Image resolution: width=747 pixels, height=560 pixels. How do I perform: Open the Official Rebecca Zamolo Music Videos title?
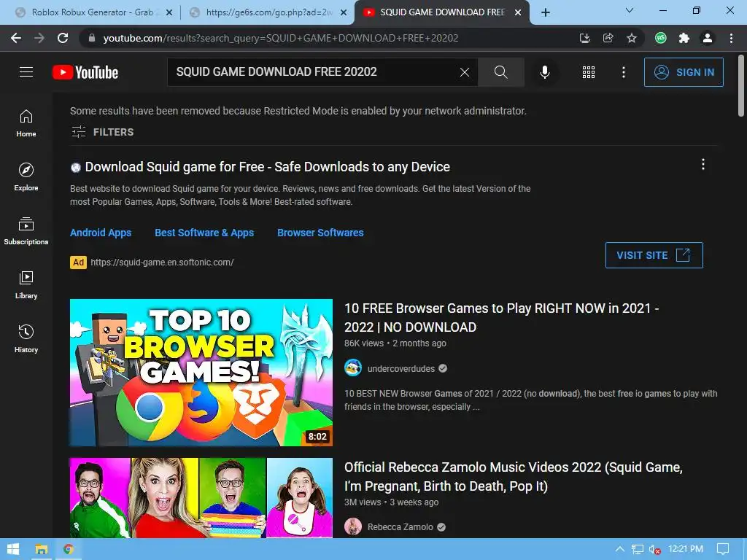pos(514,476)
